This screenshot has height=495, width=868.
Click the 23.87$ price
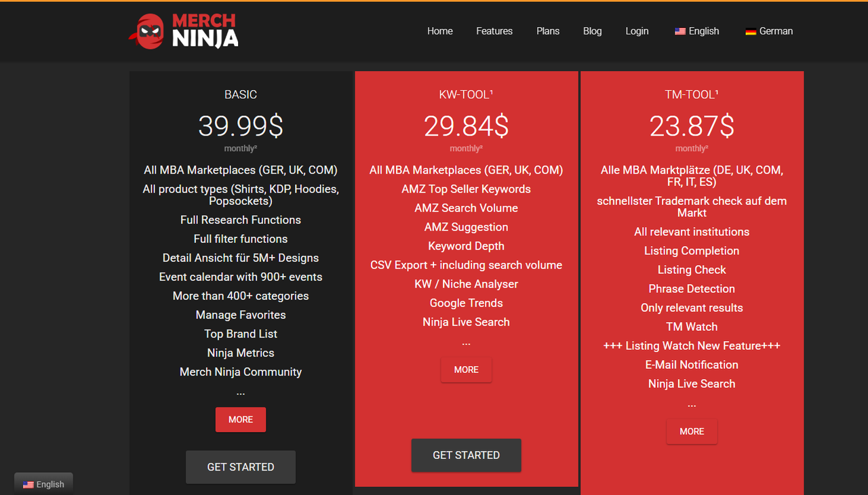[x=692, y=126]
